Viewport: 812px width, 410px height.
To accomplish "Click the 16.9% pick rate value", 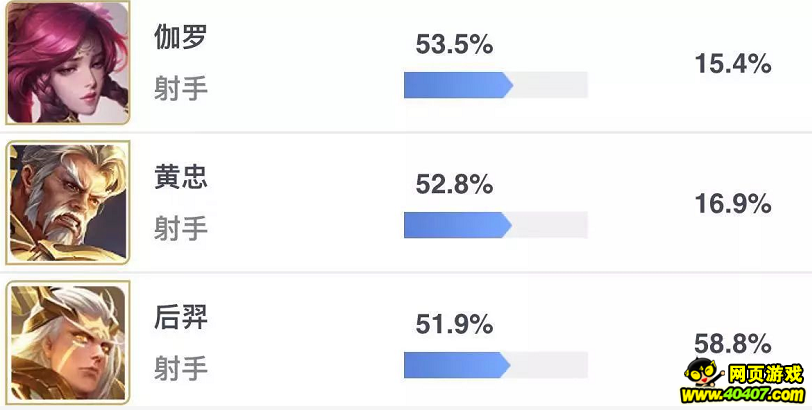I will [733, 204].
